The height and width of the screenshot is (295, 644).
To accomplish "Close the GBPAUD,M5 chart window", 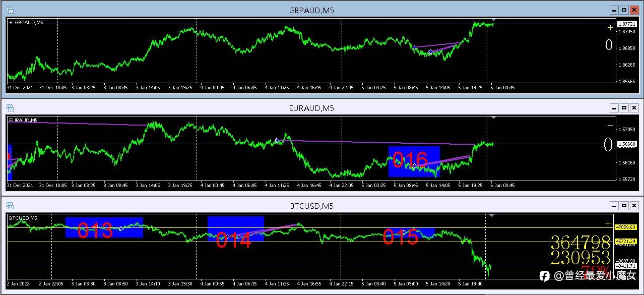I will tap(634, 10).
